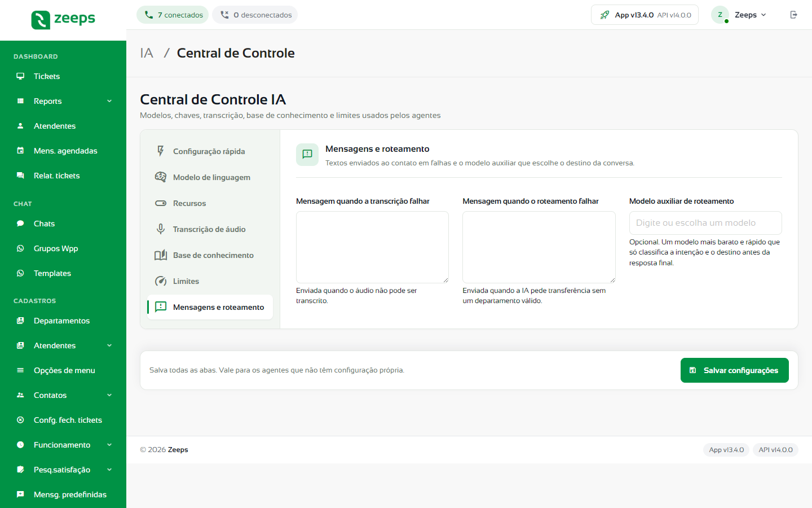Select the Base de conhecimento tab
This screenshot has height=508, width=812.
point(210,255)
